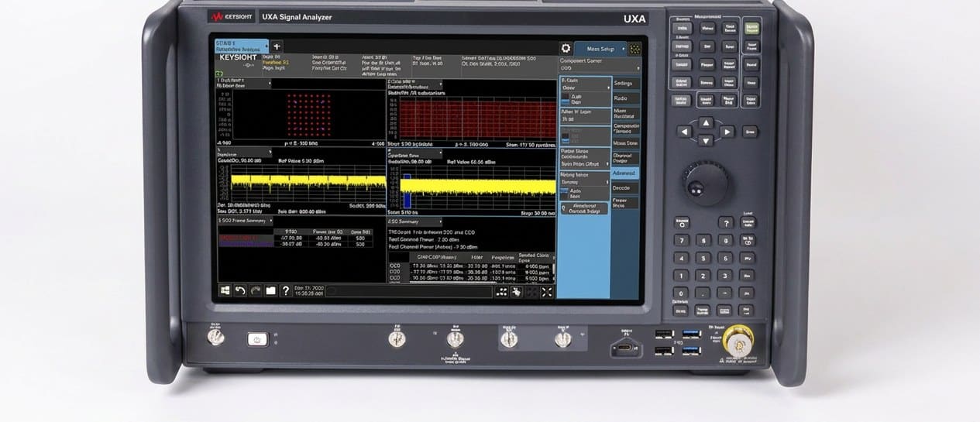Select the Meas Standard menu tab

pos(626,113)
